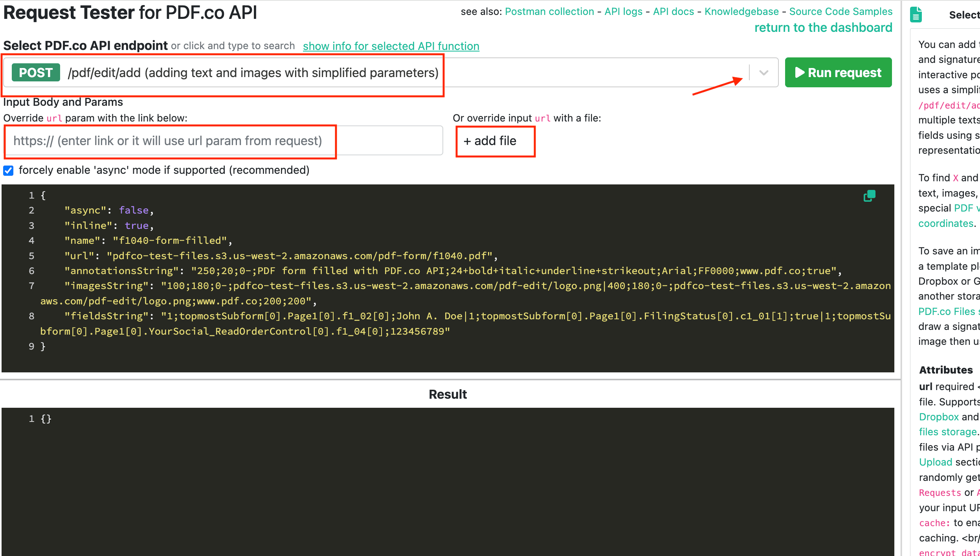The image size is (980, 556).
Task: Open the Dropbox link in Attributes
Action: [x=938, y=417]
